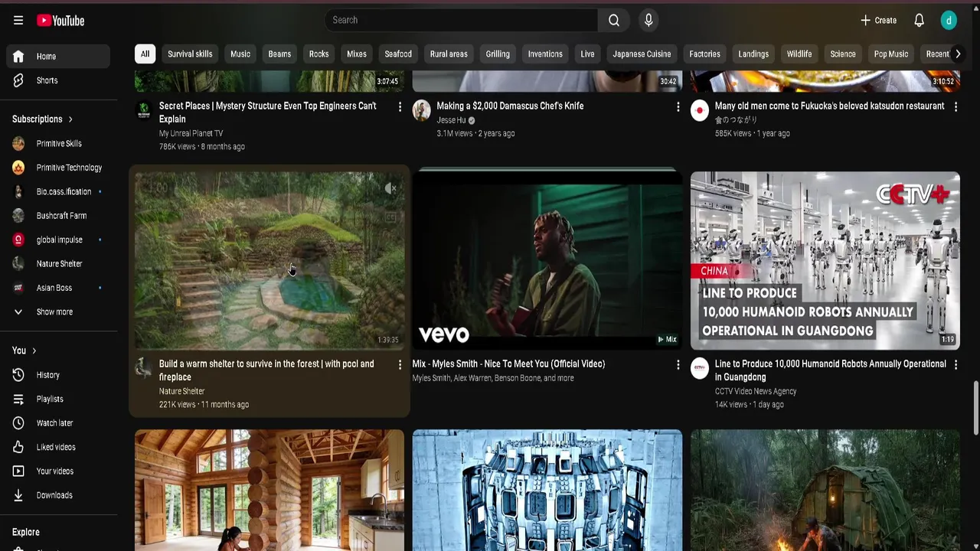Open options for Secret Places video

click(x=400, y=107)
